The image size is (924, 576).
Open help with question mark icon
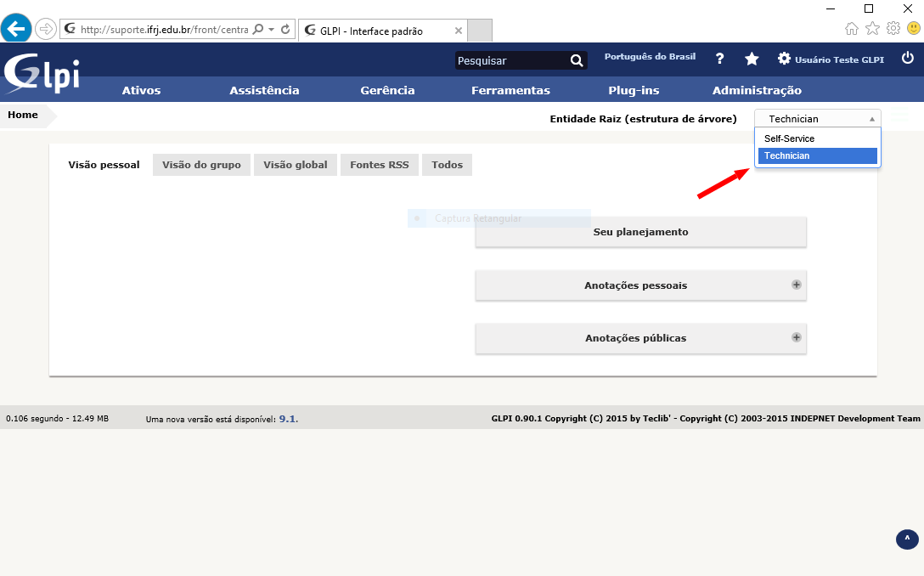[x=719, y=59]
